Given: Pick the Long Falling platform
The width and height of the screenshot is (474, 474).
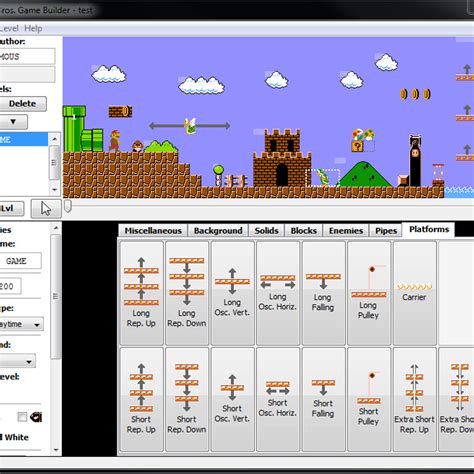Looking at the screenshot, I should click(x=323, y=293).
